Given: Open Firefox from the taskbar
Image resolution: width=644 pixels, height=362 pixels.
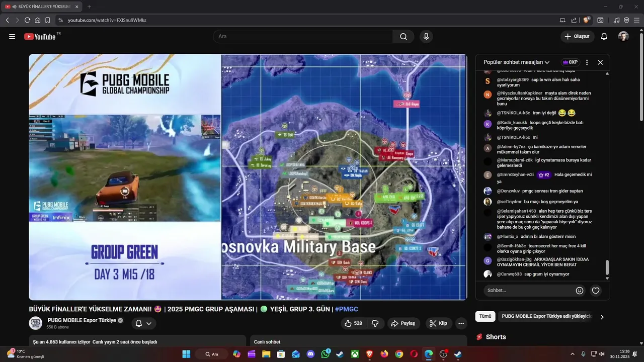Looking at the screenshot, I should 384,354.
